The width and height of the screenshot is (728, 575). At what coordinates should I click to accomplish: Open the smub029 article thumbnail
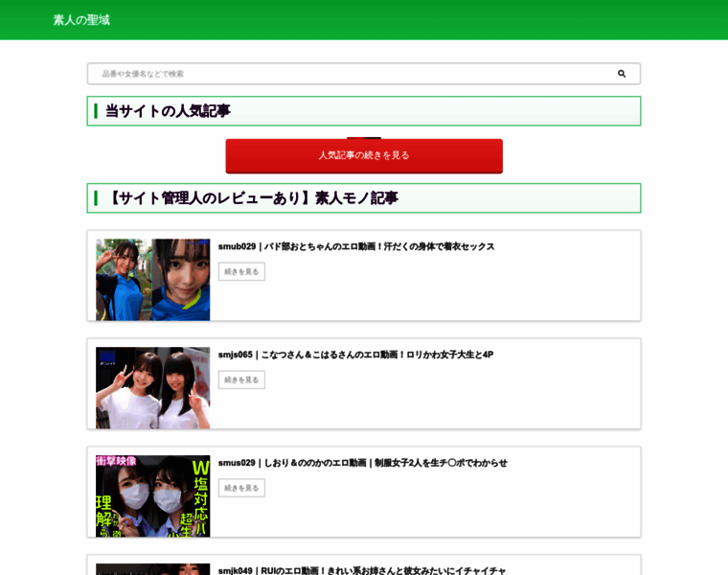pyautogui.click(x=152, y=280)
